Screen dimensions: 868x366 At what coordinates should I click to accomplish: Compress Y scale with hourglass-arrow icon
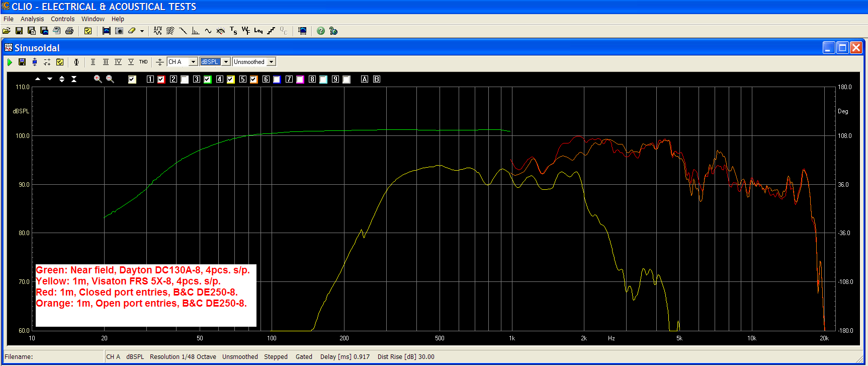point(74,79)
